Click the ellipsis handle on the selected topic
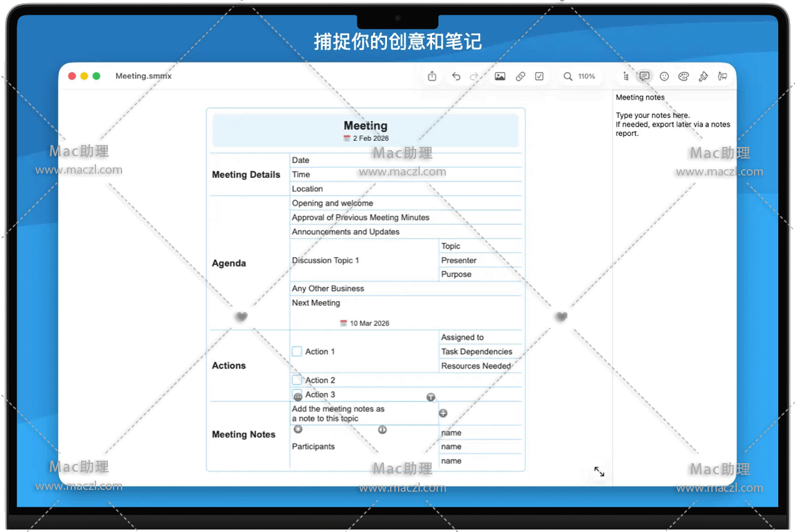795x532 pixels. pos(298,397)
